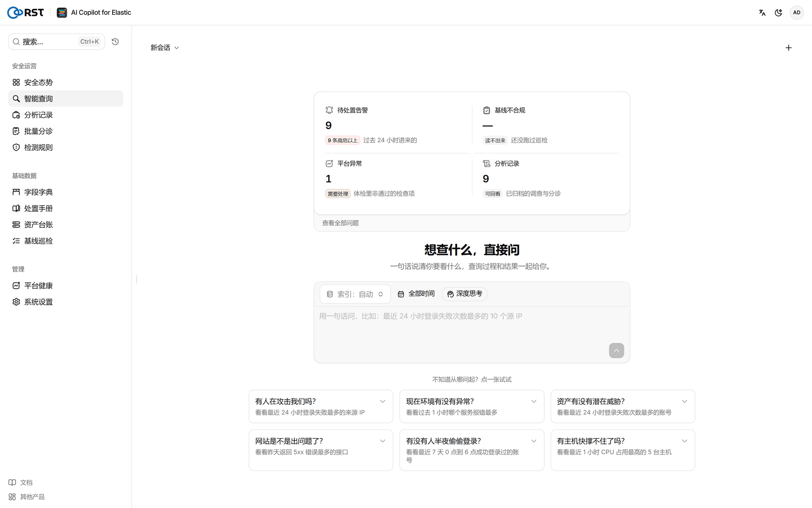Click 查看全部问题 link
This screenshot has height=508, width=812.
(340, 223)
